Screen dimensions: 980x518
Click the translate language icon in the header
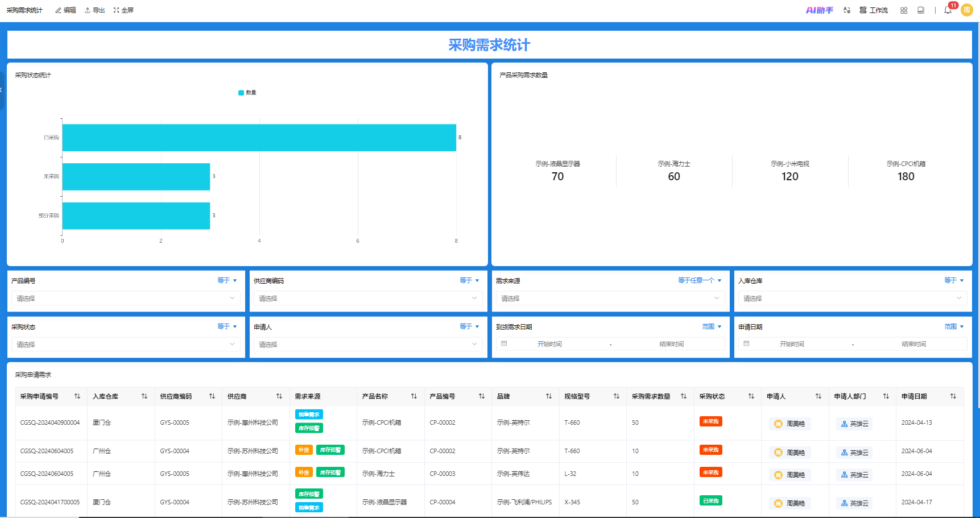[x=847, y=10]
